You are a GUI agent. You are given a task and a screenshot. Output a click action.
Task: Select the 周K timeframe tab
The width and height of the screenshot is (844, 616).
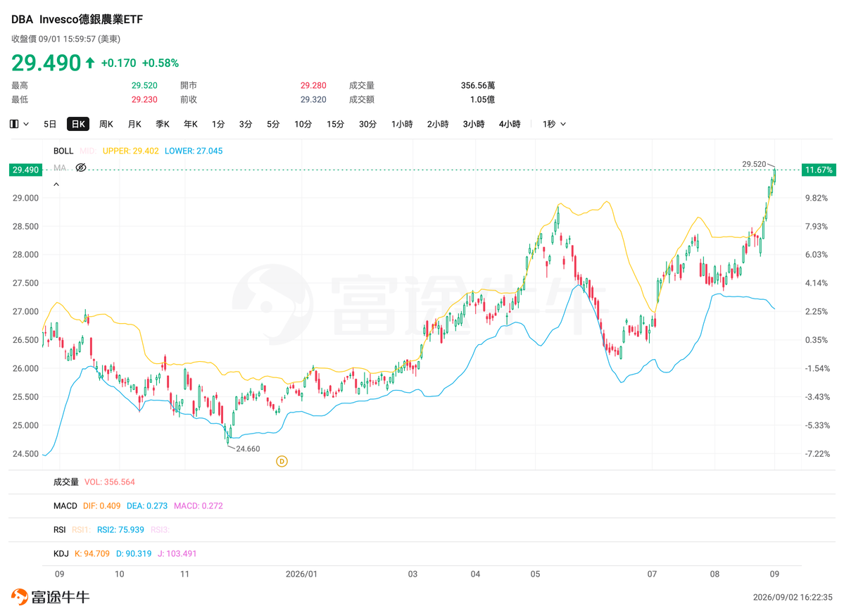click(106, 124)
